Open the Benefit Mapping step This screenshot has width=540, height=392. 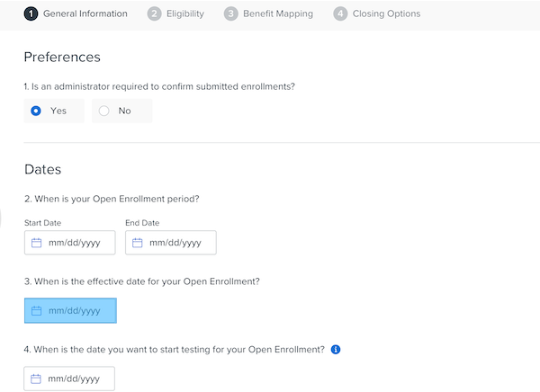[278, 14]
